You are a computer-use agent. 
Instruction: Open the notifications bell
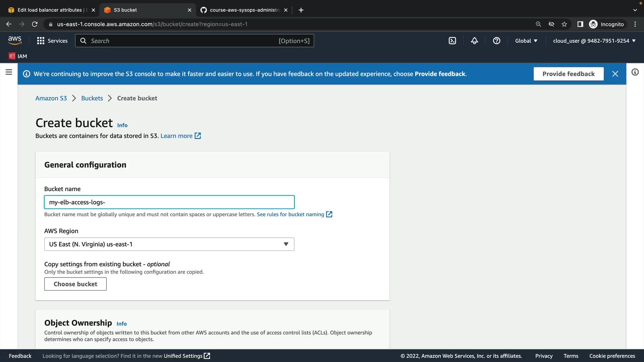(x=474, y=41)
